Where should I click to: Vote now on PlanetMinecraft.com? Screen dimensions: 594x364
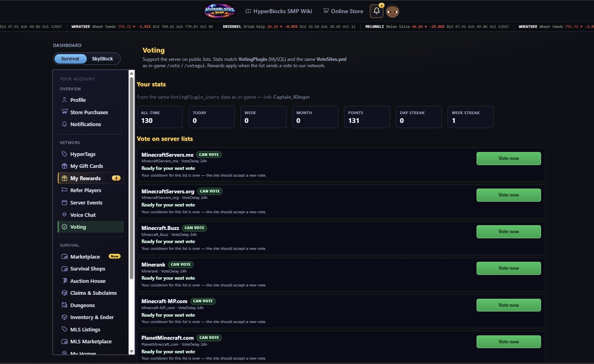point(508,342)
